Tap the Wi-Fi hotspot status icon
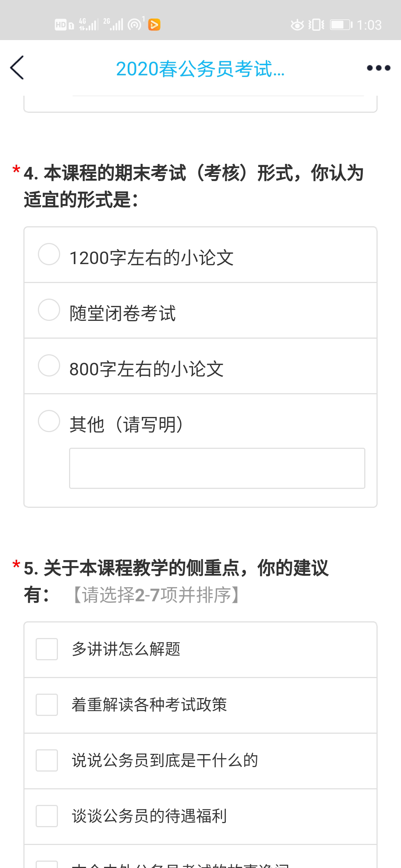The width and height of the screenshot is (401, 868). click(x=136, y=24)
